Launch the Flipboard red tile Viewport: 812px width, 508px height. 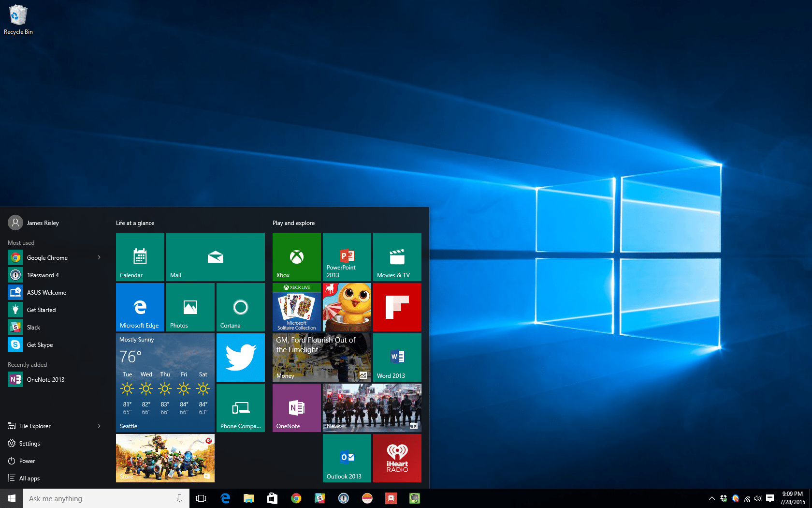click(397, 307)
